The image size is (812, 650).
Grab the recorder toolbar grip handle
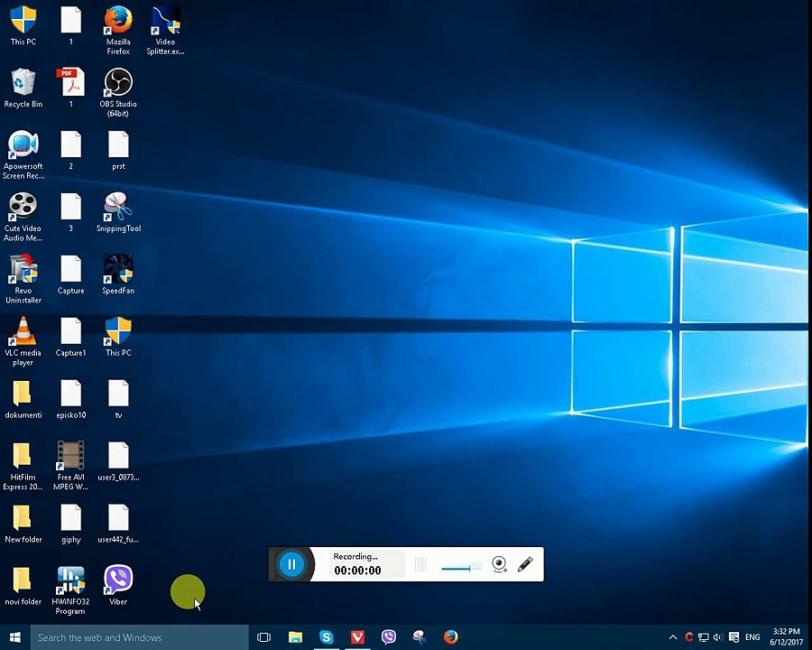click(420, 564)
